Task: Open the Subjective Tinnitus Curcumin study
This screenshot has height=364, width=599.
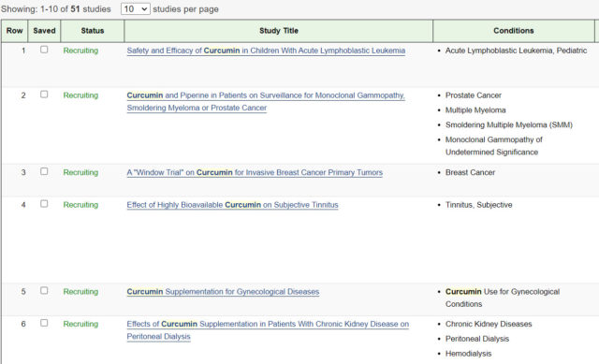Action: point(232,205)
